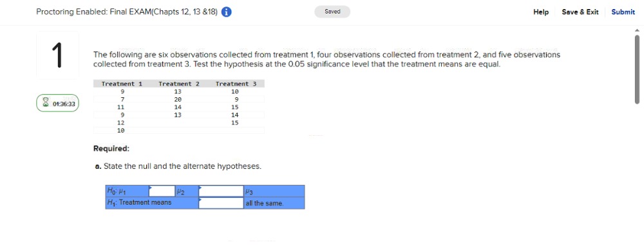Click the hourglass timer icon
This screenshot has height=246, width=644.
pos(46,104)
